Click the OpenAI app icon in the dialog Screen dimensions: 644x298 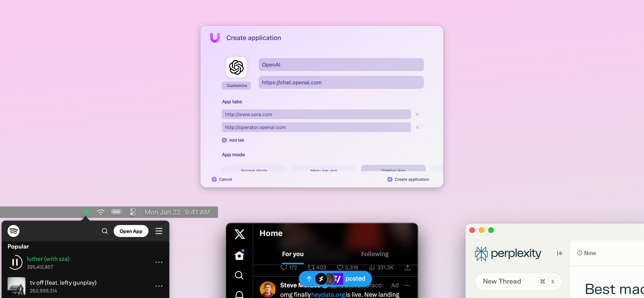[x=236, y=67]
